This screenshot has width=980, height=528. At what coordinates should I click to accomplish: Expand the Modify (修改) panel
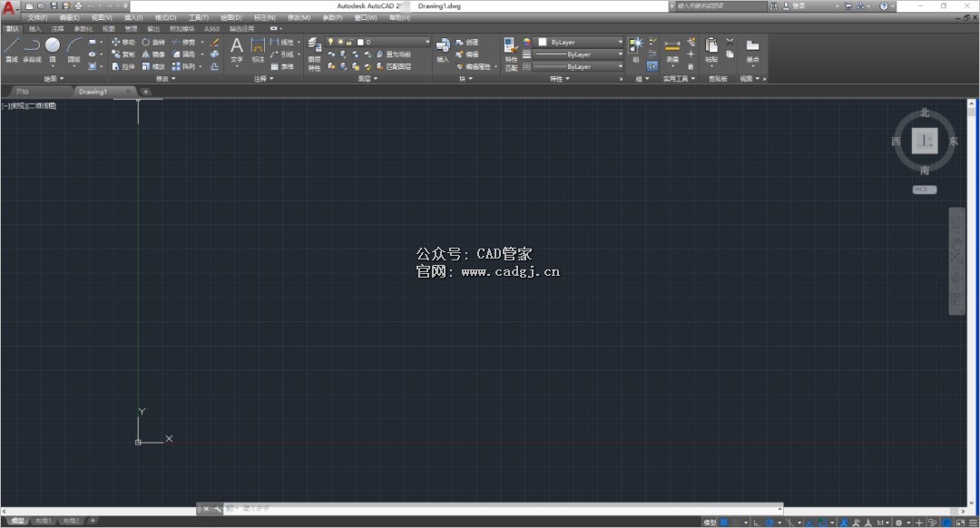coord(166,79)
